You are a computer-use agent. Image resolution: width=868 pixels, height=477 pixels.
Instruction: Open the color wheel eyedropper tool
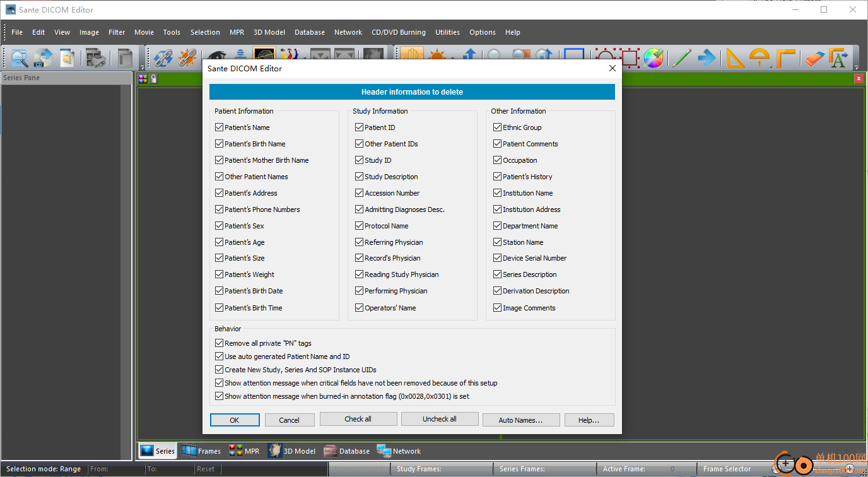click(654, 58)
